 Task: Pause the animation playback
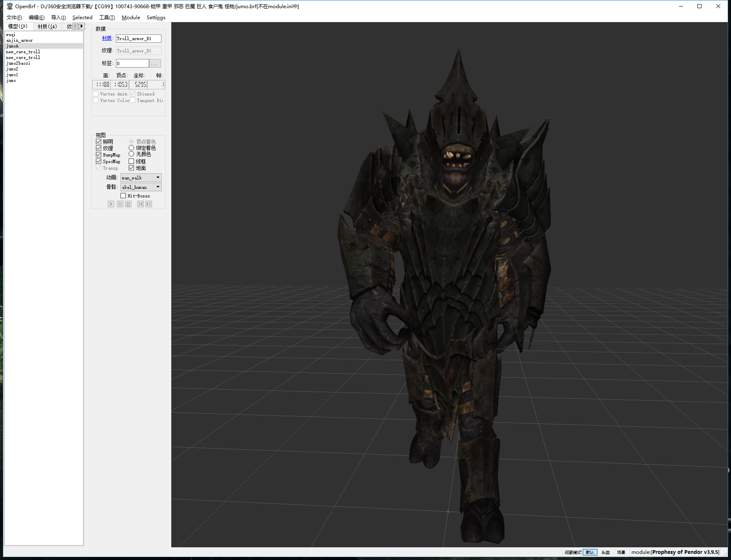click(120, 204)
